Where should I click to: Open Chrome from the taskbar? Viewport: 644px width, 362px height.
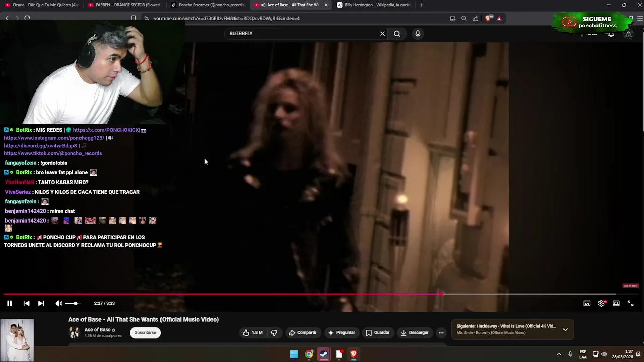point(309,354)
